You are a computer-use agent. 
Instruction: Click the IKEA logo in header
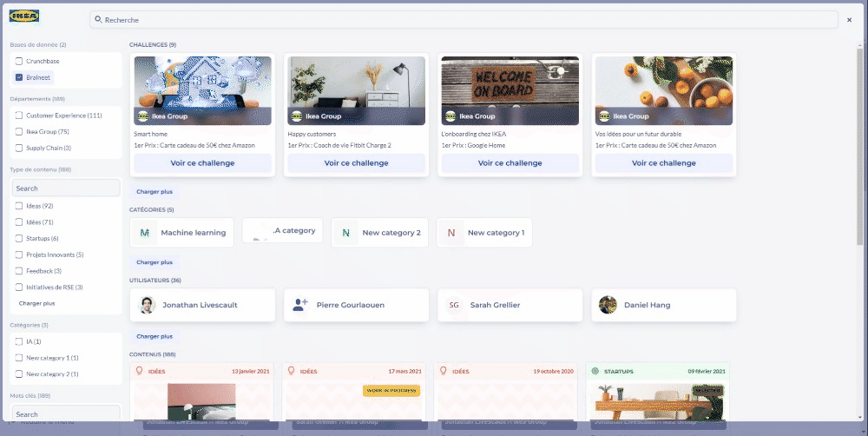tap(24, 17)
